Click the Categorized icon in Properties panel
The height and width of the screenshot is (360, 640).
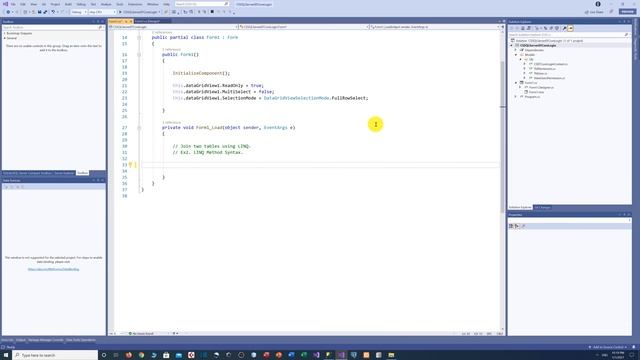point(511,226)
